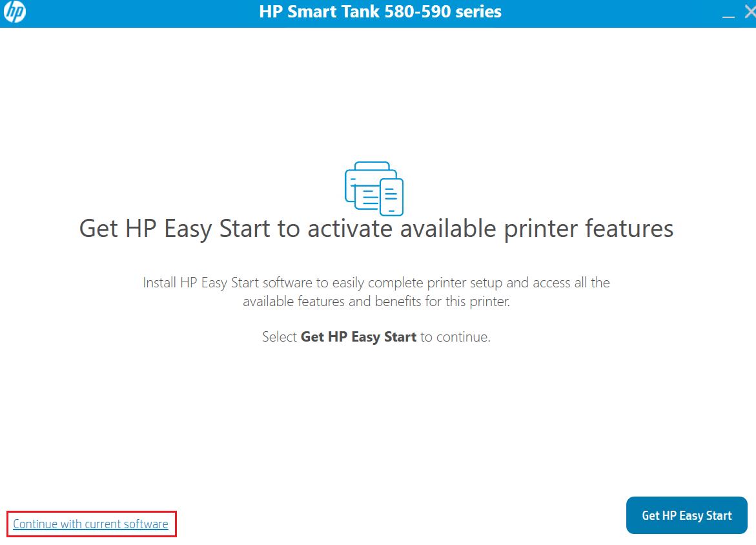Click the word 'Continue' in the bottom link

35,524
